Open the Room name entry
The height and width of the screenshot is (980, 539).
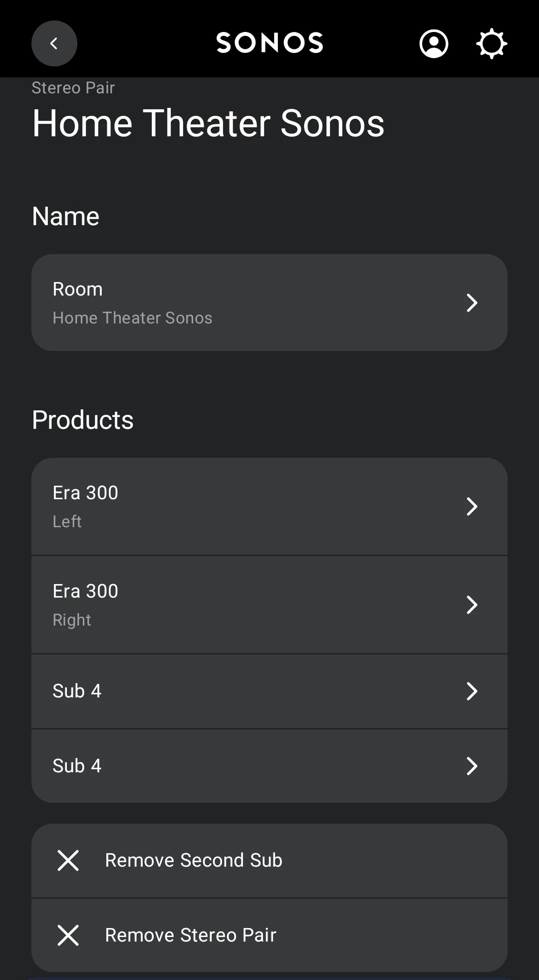coord(132,303)
